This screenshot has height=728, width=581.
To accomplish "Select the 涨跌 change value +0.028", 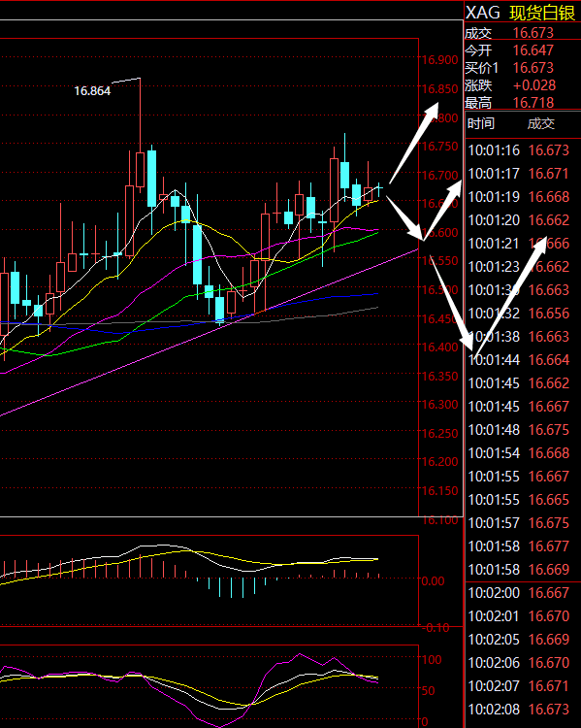I will 534,85.
